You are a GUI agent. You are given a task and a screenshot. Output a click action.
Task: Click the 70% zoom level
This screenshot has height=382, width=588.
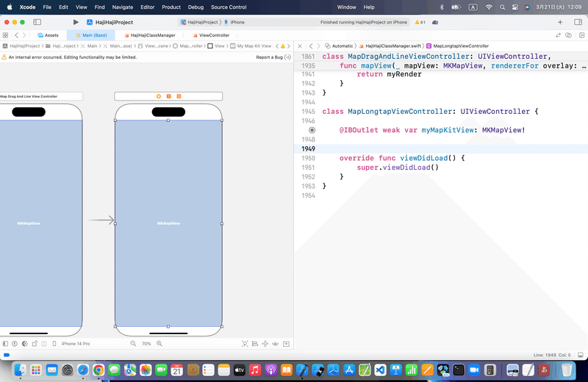pos(146,343)
